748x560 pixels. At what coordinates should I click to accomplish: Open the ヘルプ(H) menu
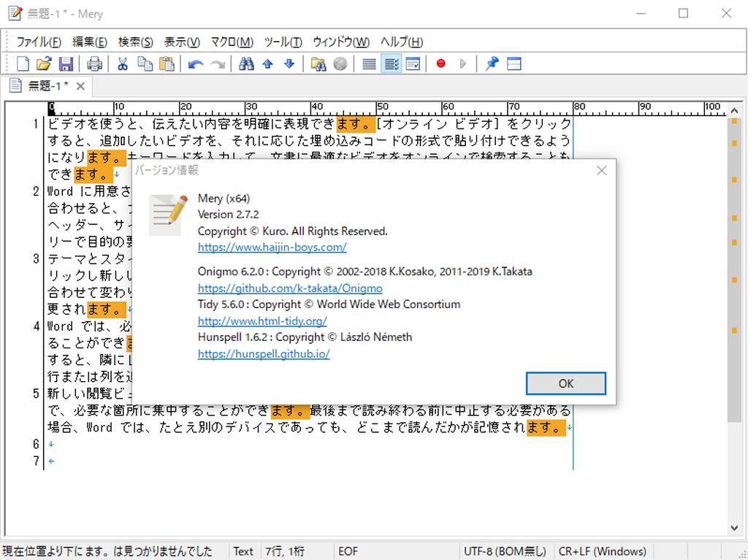pos(402,42)
